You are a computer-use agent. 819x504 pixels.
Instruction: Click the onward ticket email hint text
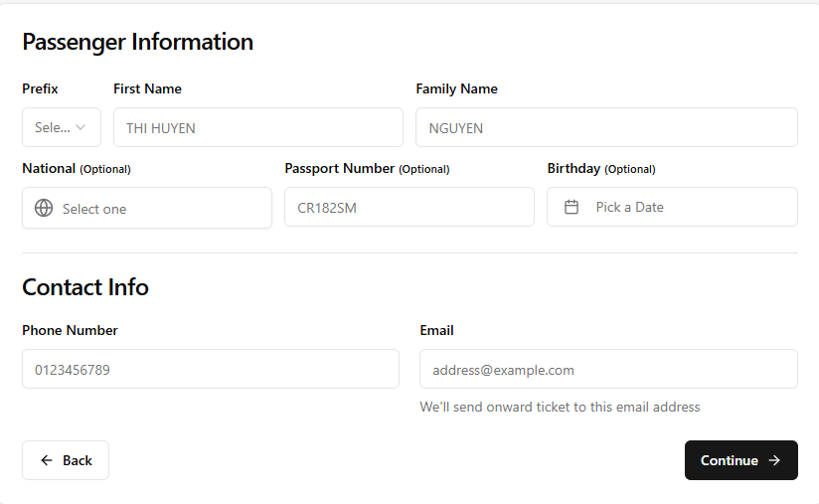pyautogui.click(x=560, y=407)
